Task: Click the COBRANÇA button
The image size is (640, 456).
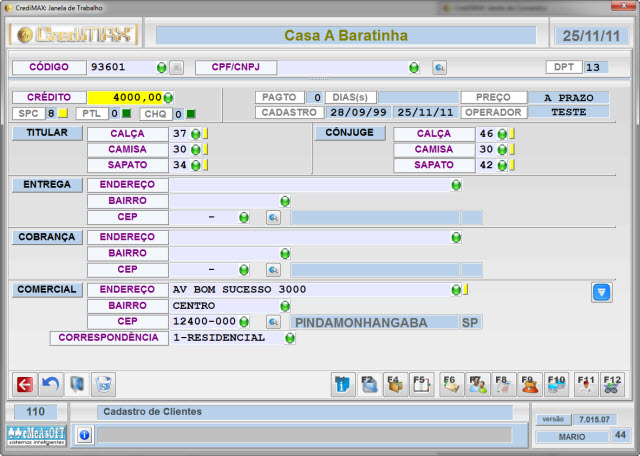Action: (x=47, y=237)
